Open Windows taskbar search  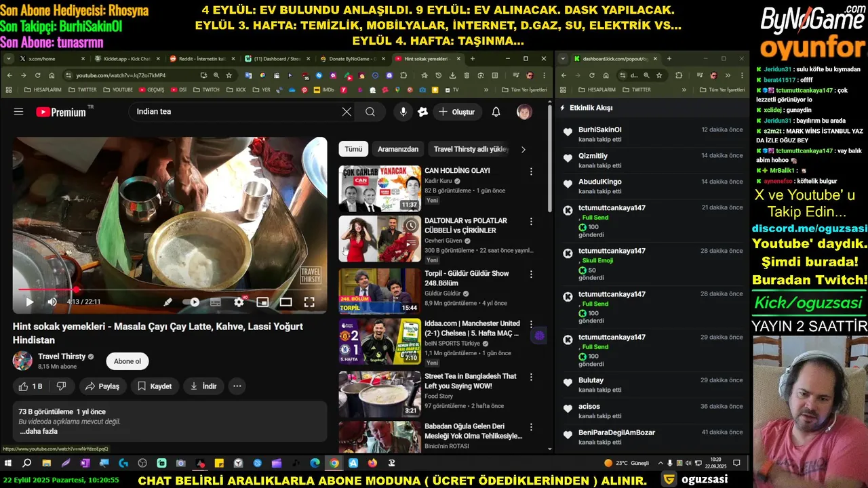pos(27,464)
